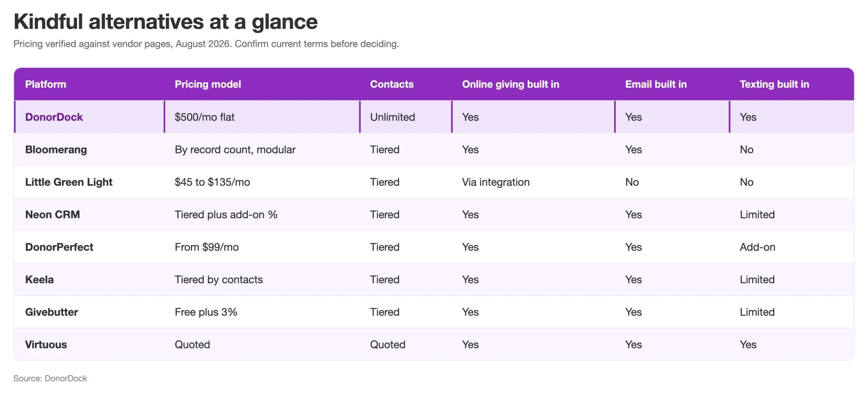This screenshot has height=395, width=868.
Task: Click the 'From $99/mo' pricing cell
Action: pyautogui.click(x=207, y=247)
